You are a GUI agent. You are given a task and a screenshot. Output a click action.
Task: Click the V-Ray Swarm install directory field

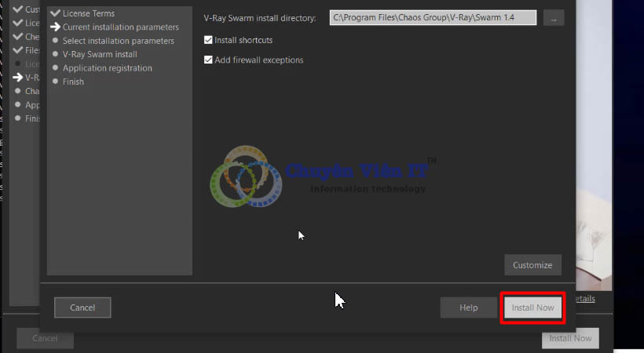(x=432, y=17)
